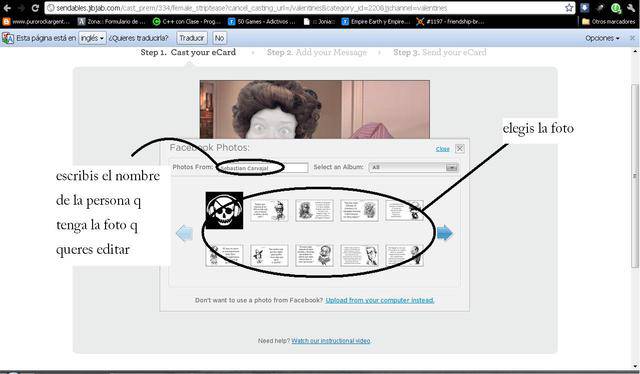
Task: Open the inglés language dropdown
Action: [92, 38]
